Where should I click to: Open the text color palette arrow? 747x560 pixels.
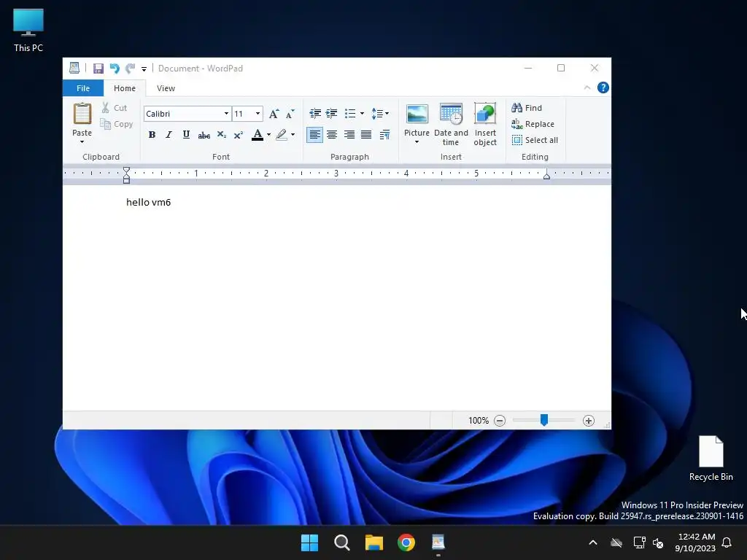point(268,135)
